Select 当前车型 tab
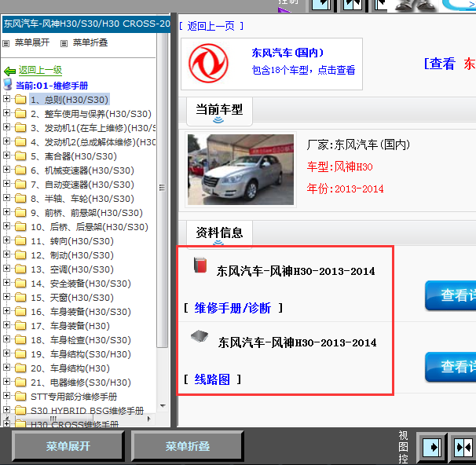The image size is (476, 465). click(219, 111)
